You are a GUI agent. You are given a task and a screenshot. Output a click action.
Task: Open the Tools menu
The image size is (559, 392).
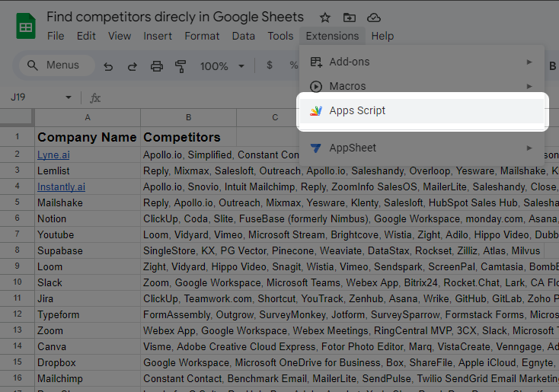click(280, 36)
